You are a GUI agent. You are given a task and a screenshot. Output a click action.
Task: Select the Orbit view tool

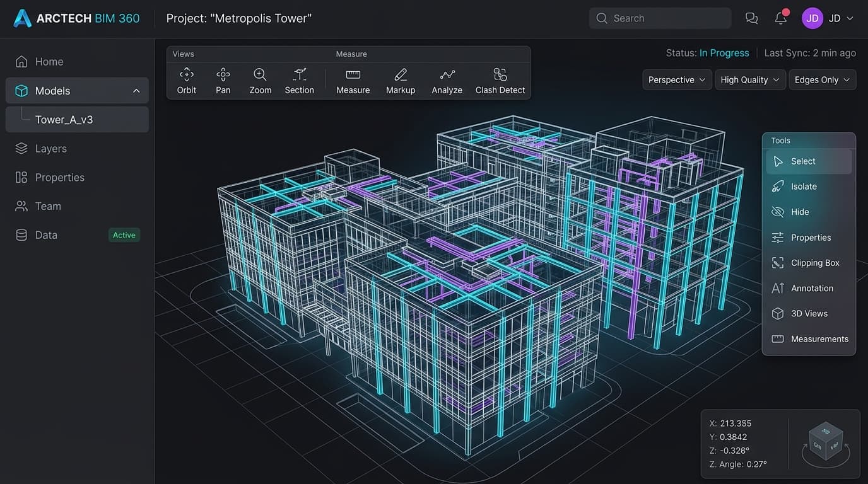187,81
